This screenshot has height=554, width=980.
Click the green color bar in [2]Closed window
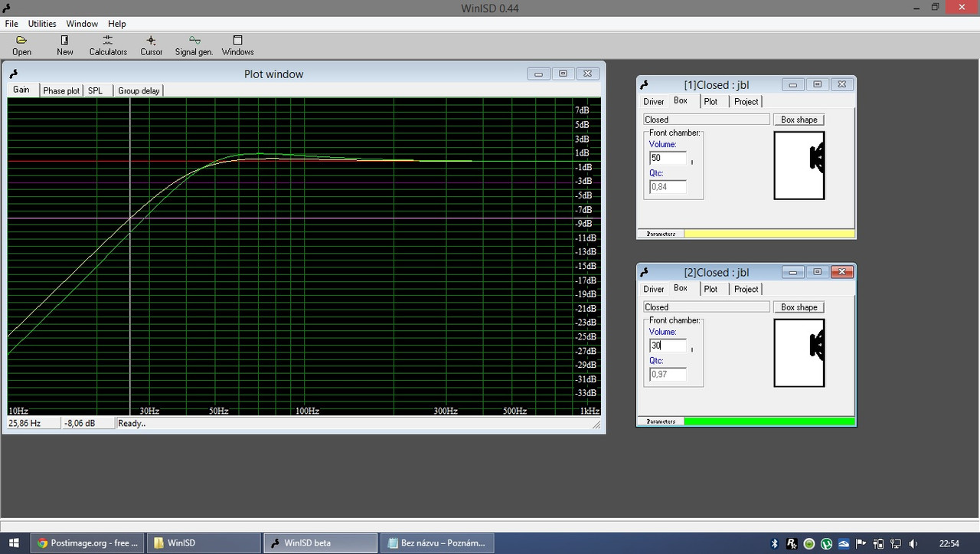769,421
